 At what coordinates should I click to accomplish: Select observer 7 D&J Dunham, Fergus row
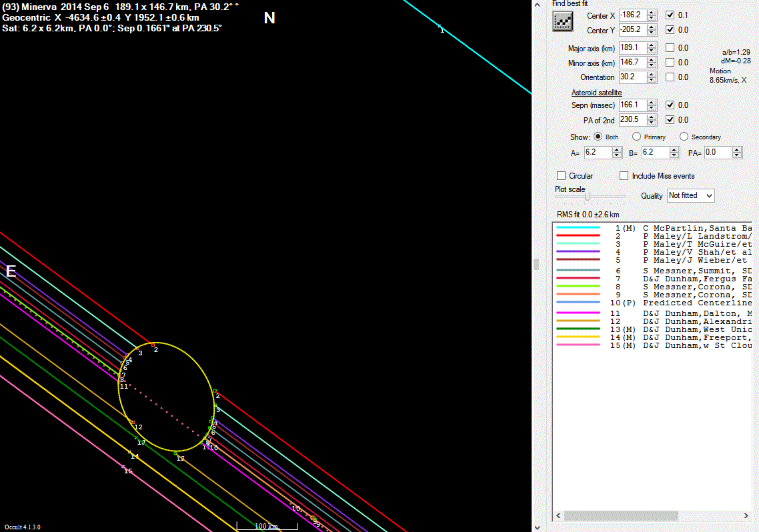[654, 279]
